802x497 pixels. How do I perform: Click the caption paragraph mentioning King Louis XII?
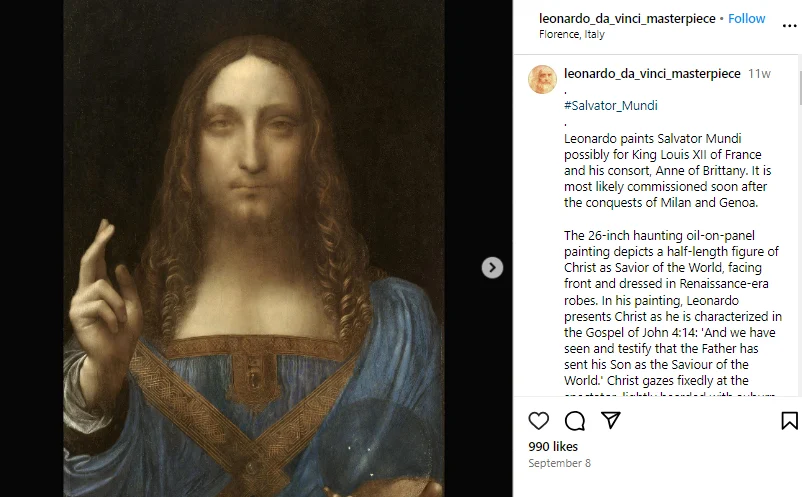[667, 170]
